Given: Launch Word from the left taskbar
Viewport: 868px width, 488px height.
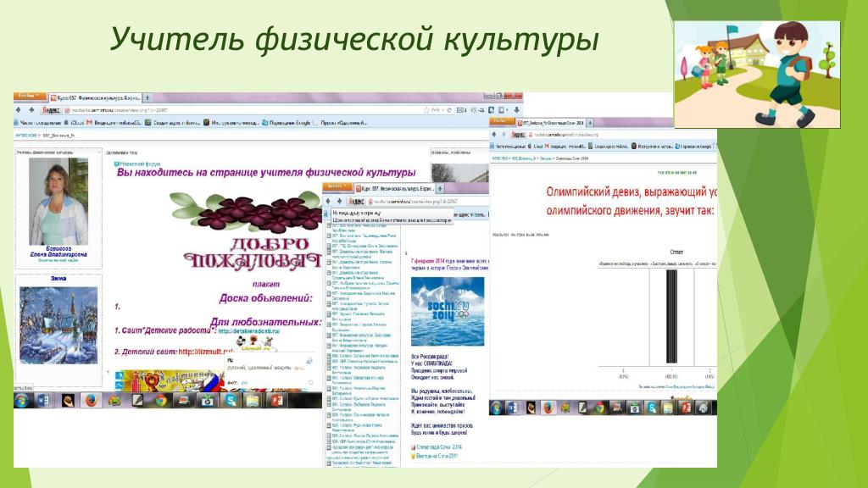Looking at the screenshot, I should pyautogui.click(x=43, y=400).
